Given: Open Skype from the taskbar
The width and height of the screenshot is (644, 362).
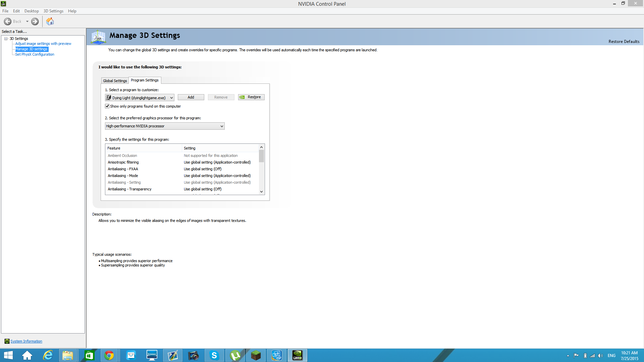Looking at the screenshot, I should (x=214, y=355).
